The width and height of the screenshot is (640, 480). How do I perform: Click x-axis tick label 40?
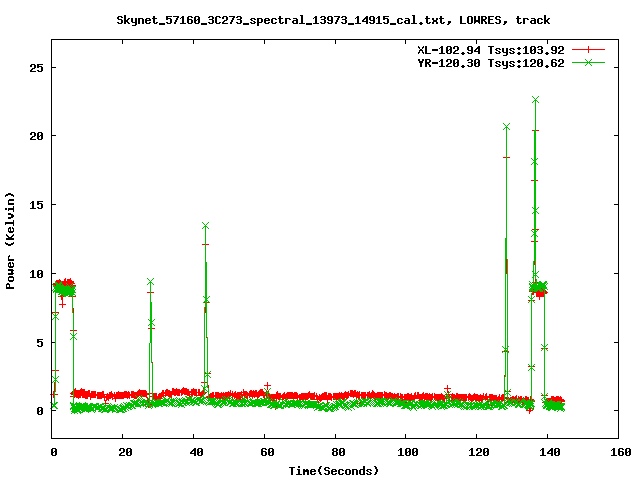click(x=196, y=452)
